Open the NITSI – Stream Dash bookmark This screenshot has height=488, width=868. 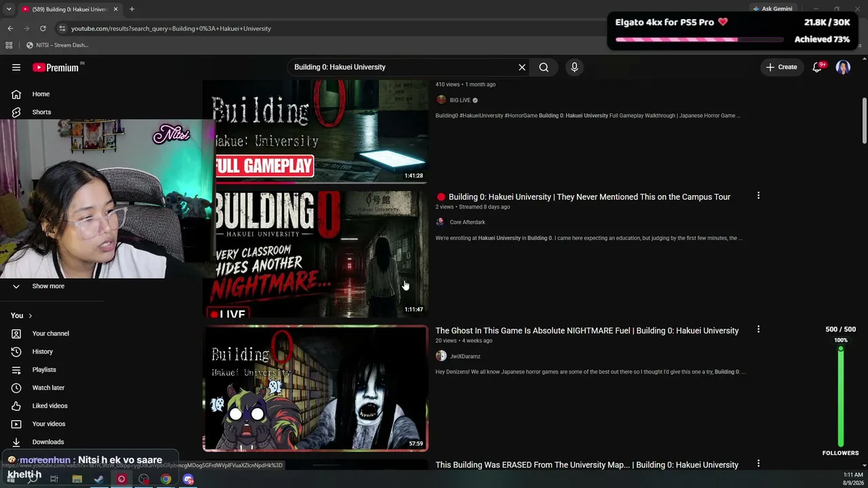click(x=57, y=45)
